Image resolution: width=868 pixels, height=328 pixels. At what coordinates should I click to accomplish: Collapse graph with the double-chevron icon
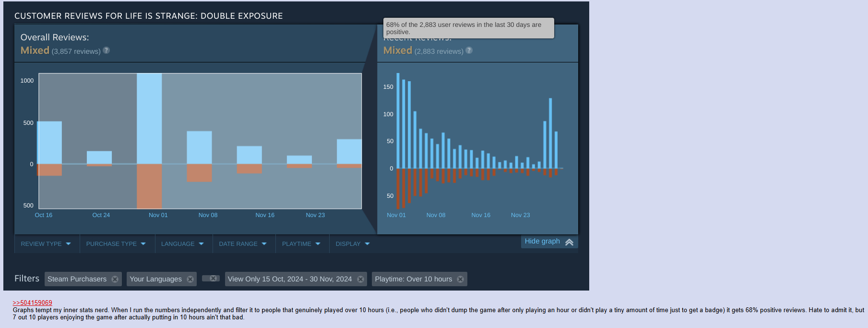tap(570, 242)
